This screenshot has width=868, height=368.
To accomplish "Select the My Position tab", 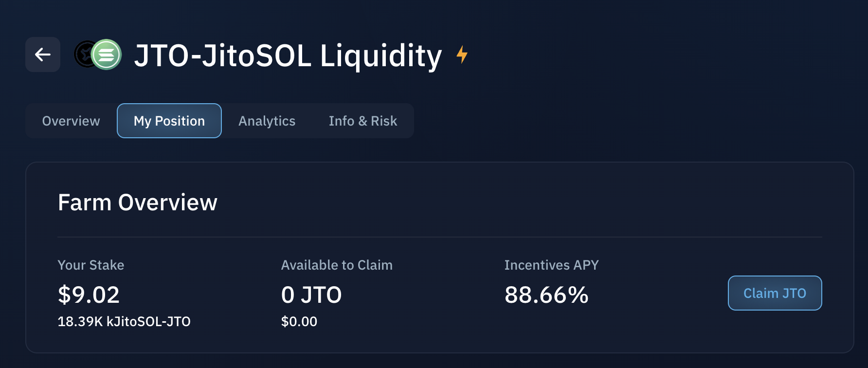I will coord(169,121).
